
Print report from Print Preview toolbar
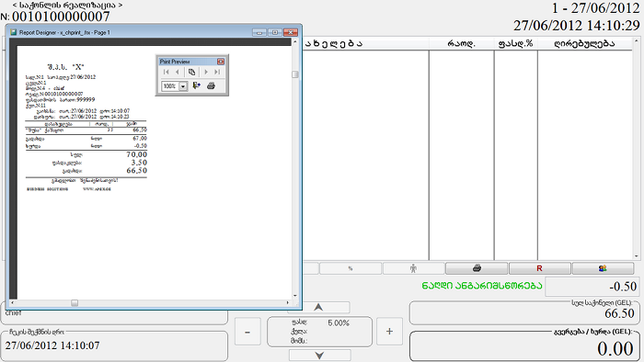point(211,85)
